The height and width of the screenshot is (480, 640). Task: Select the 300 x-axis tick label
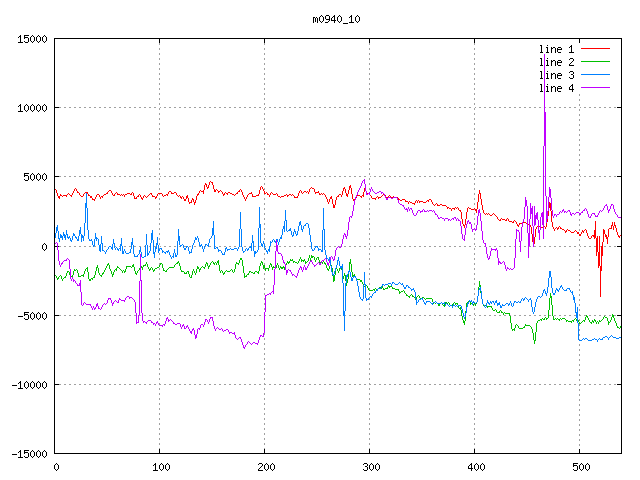(370, 466)
